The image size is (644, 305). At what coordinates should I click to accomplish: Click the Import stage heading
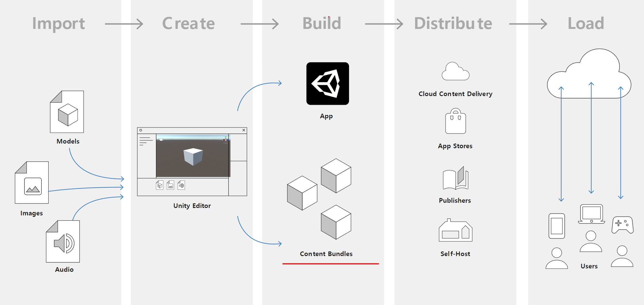click(59, 24)
